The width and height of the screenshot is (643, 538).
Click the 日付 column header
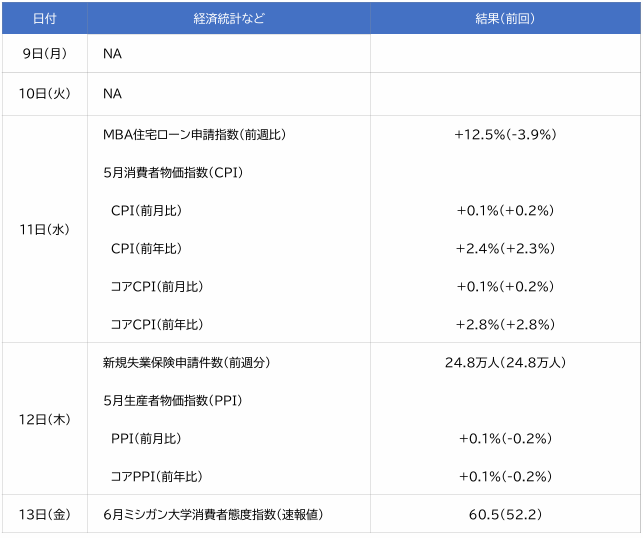[44, 19]
